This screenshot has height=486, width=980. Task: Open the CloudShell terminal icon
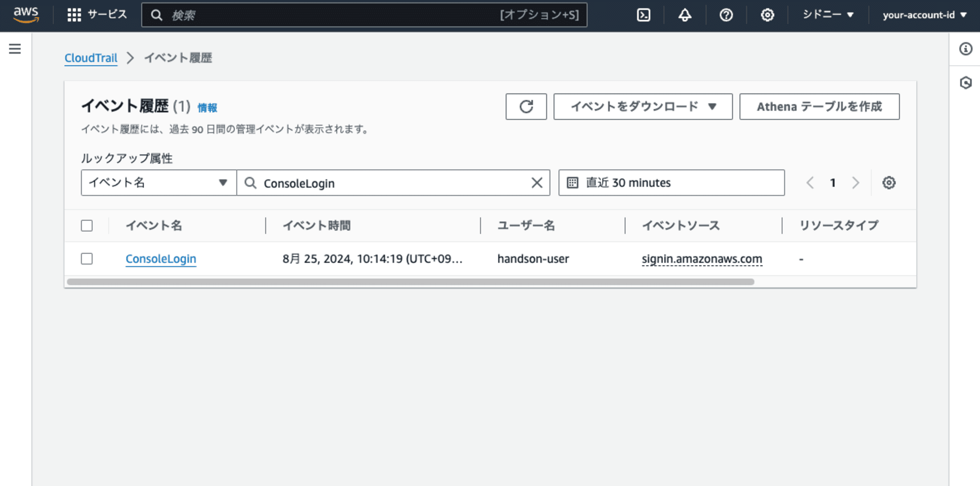[x=643, y=15]
